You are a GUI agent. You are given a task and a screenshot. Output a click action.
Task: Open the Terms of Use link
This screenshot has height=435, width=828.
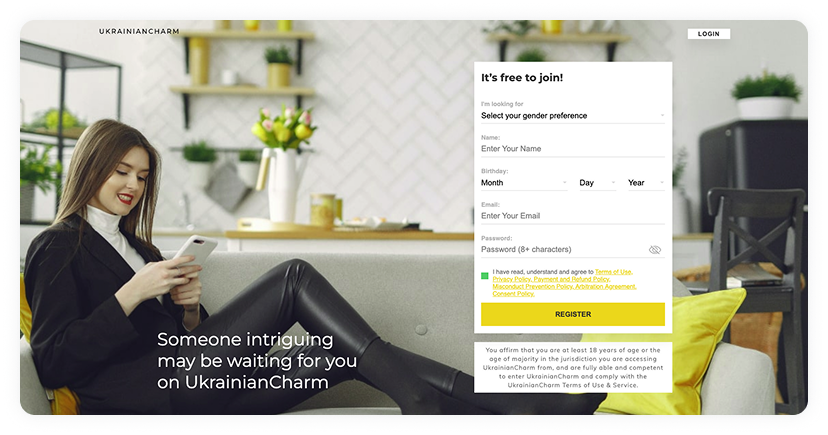pos(613,272)
